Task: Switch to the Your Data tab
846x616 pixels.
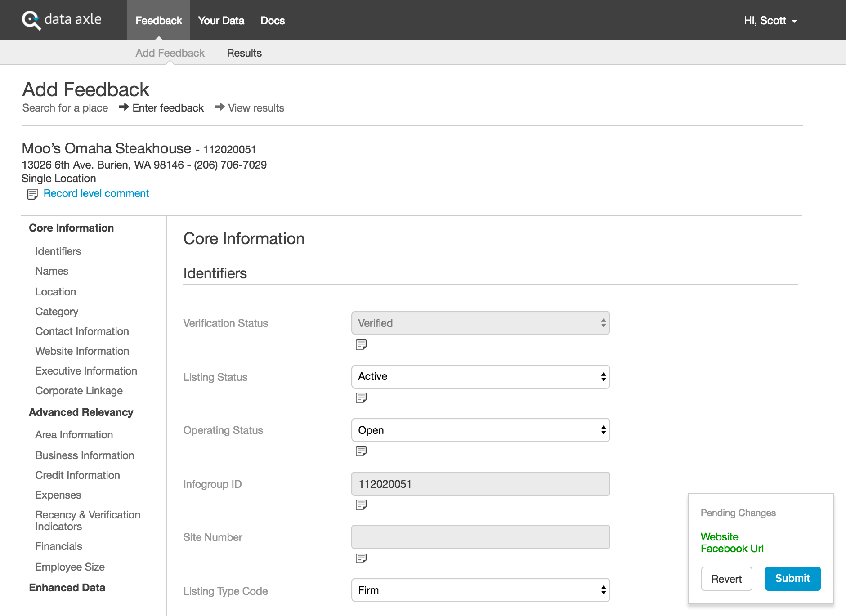Action: pos(221,21)
